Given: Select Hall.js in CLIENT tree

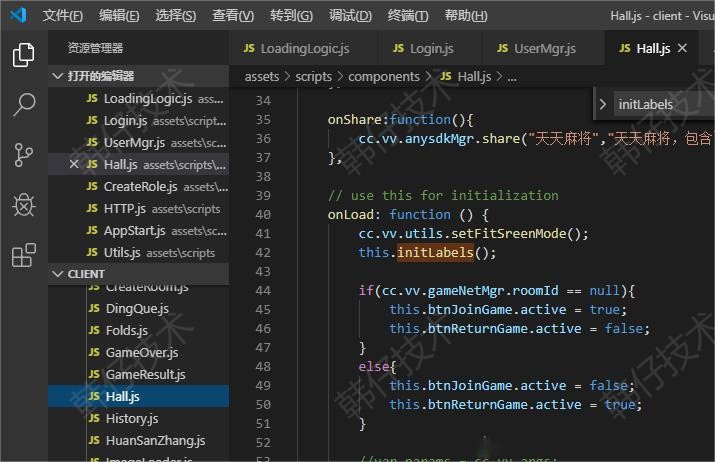Looking at the screenshot, I should tap(138, 396).
